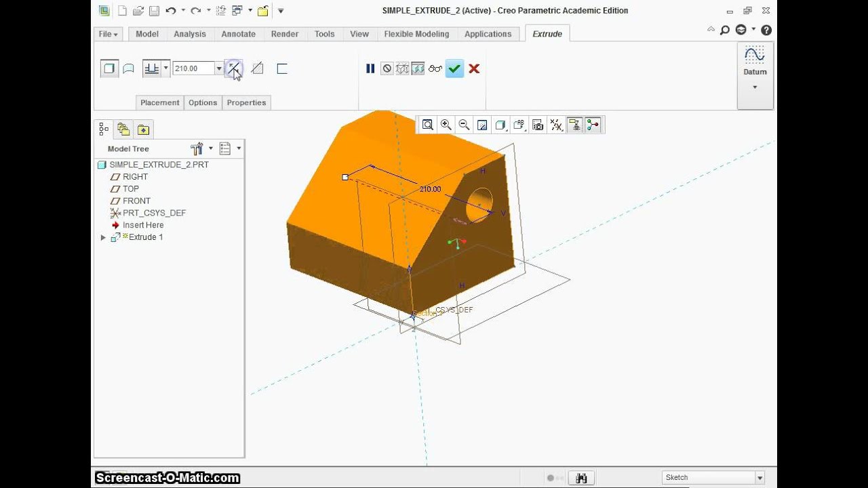The width and height of the screenshot is (868, 488).
Task: Open the display style cube dropdown
Action: click(501, 125)
